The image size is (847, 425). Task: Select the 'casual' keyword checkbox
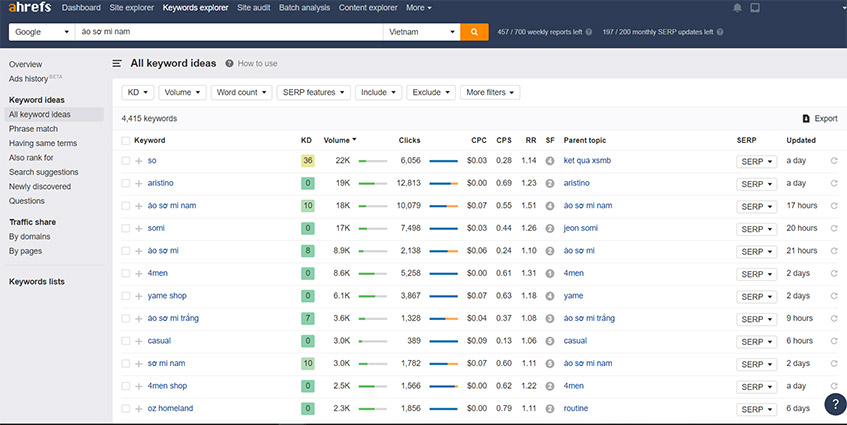125,341
